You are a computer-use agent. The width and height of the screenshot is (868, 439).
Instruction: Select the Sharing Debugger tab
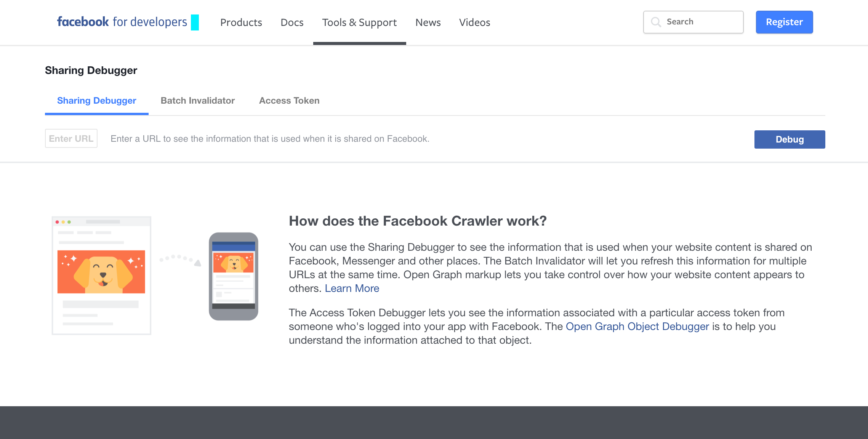tap(96, 101)
